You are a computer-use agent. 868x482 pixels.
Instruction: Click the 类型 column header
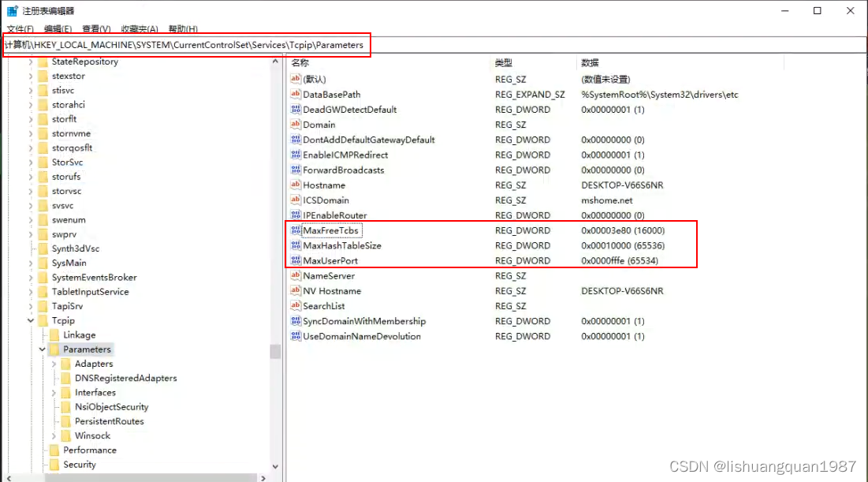click(x=504, y=62)
